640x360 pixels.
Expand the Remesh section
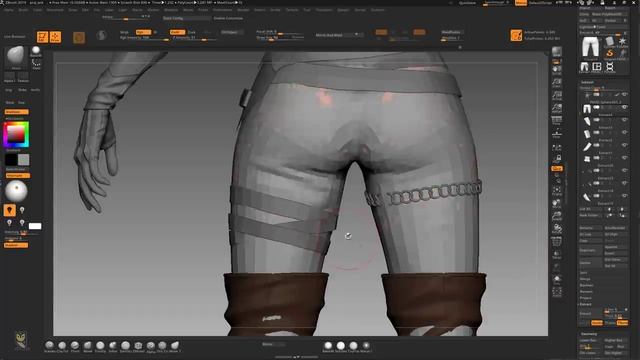click(x=586, y=291)
